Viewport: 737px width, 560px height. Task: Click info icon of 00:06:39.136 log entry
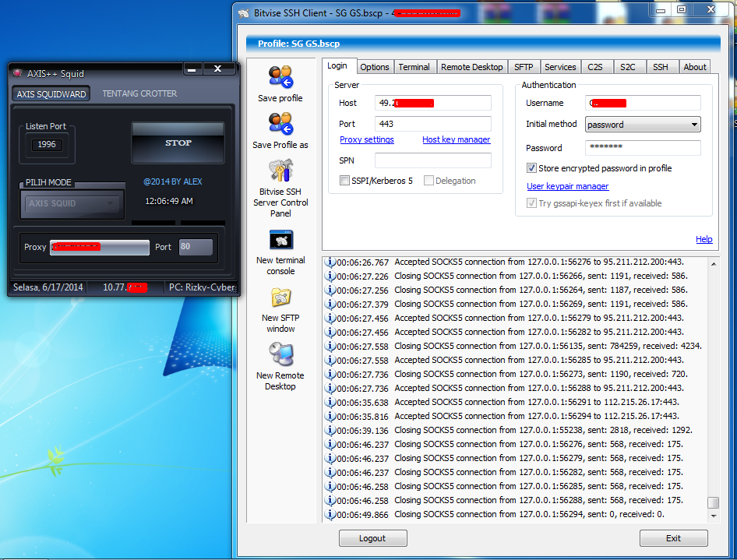click(330, 431)
